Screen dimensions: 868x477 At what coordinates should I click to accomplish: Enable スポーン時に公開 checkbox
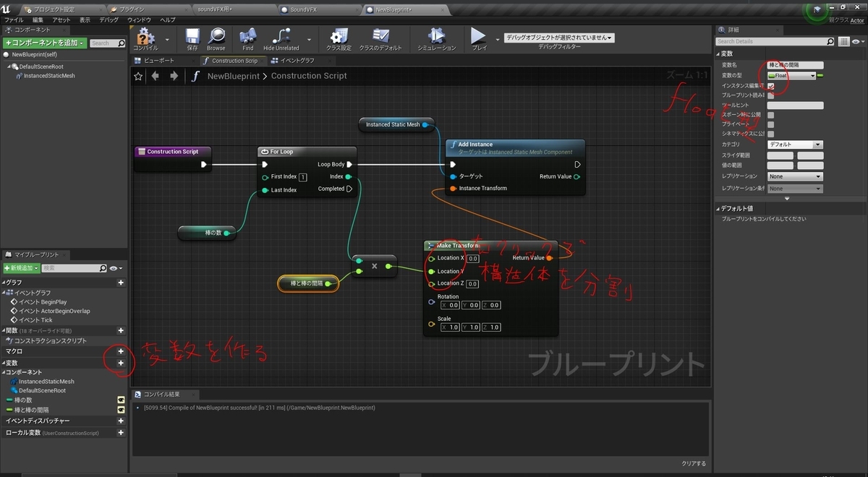tap(770, 115)
